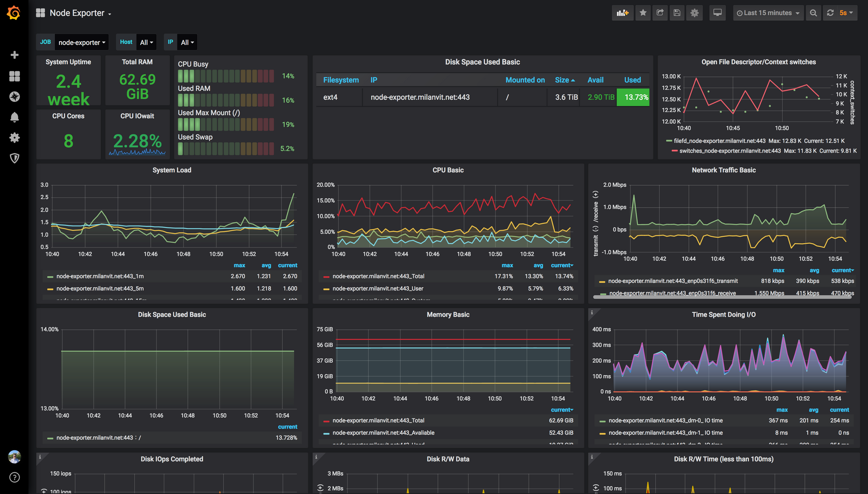Click color swatch of Disk Space legend series

tap(50, 438)
